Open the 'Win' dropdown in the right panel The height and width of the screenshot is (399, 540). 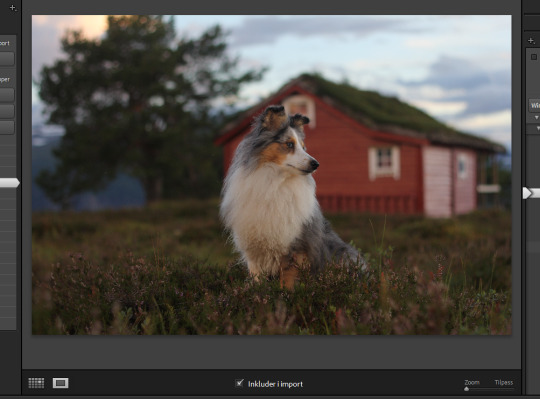click(x=534, y=105)
